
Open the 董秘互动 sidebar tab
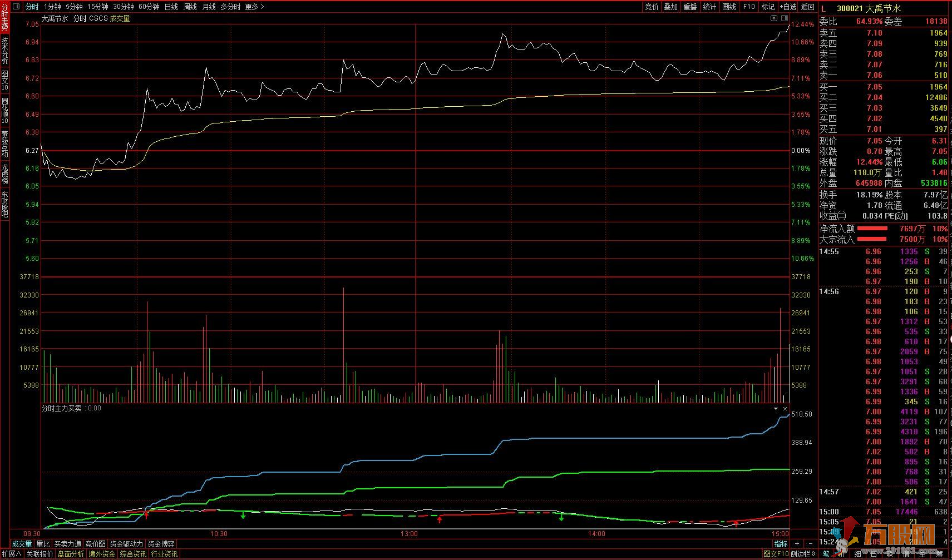pos(4,143)
